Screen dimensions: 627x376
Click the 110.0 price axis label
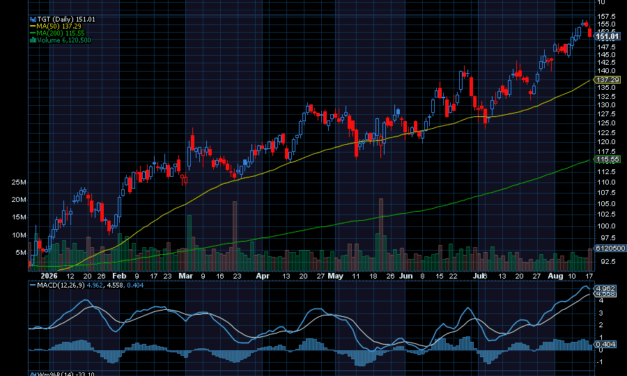tap(607, 182)
